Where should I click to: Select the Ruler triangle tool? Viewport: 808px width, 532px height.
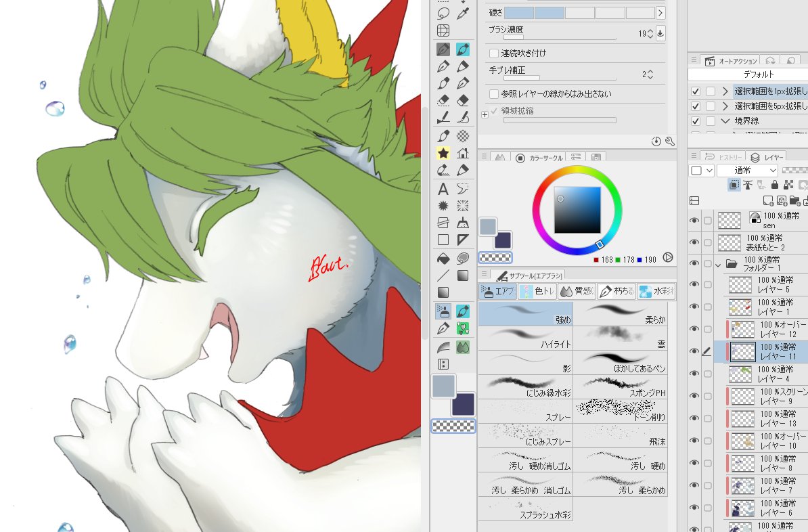(463, 240)
